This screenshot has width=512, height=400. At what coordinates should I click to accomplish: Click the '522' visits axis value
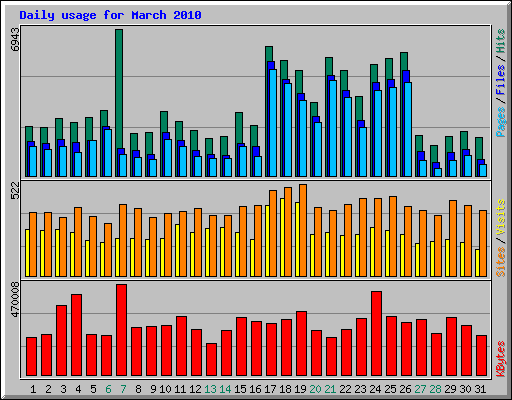tap(15, 191)
